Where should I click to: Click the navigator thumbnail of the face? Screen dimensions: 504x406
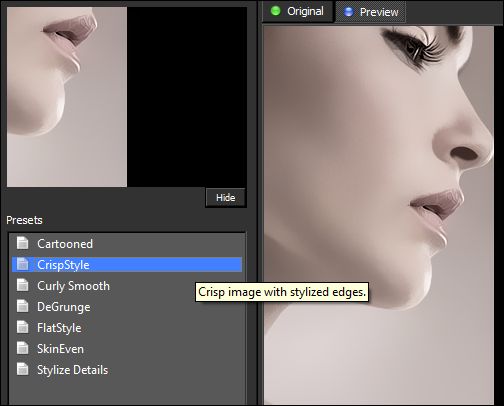pos(67,97)
